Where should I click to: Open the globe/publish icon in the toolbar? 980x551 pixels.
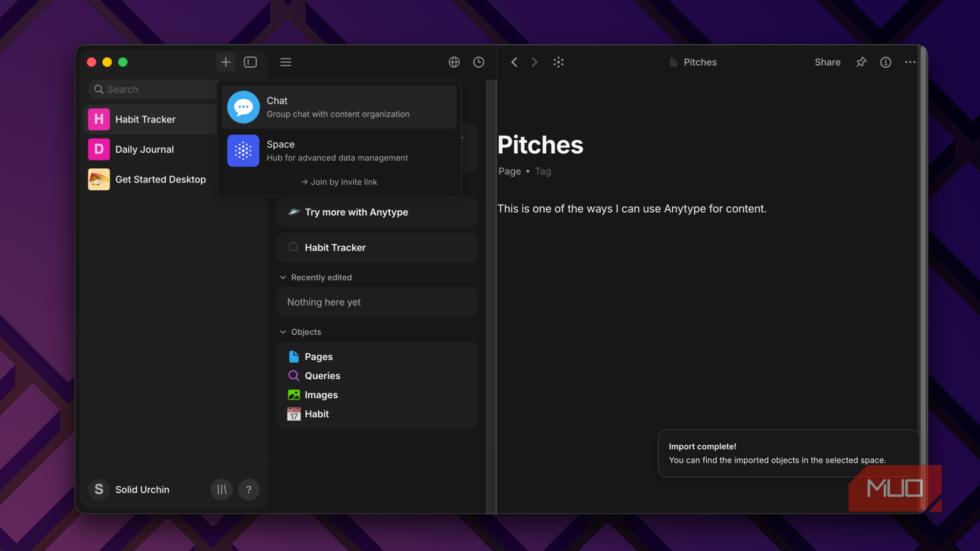click(x=454, y=62)
